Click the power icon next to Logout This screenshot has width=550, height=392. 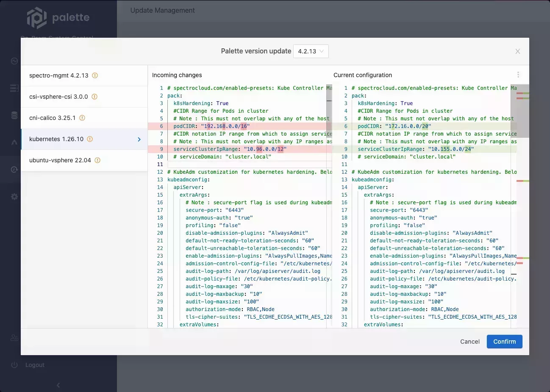(14, 365)
